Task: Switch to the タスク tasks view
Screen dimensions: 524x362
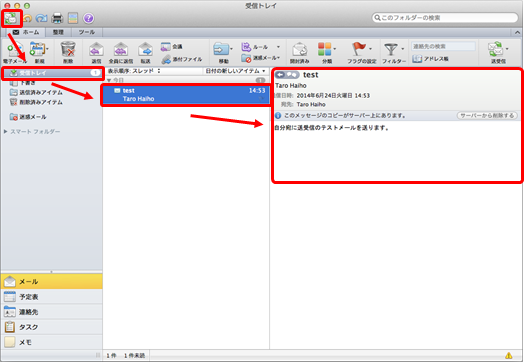Action: (x=52, y=327)
